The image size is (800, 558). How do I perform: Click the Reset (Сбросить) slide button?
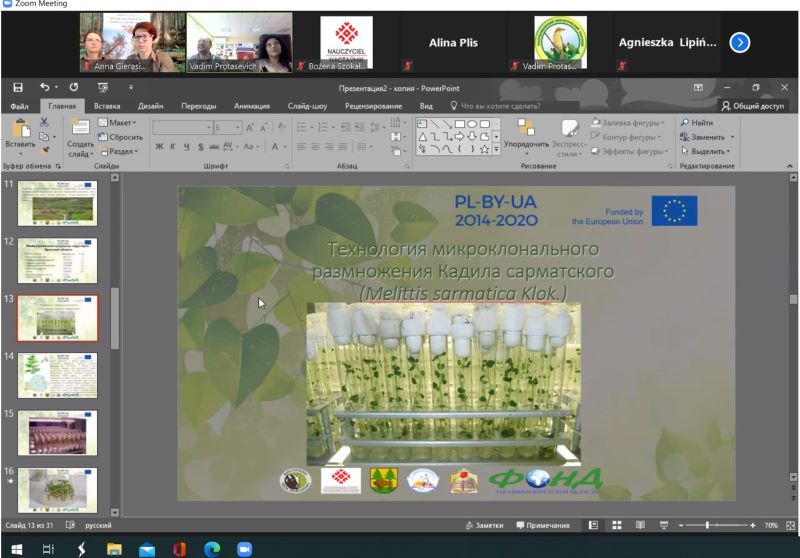pos(120,137)
